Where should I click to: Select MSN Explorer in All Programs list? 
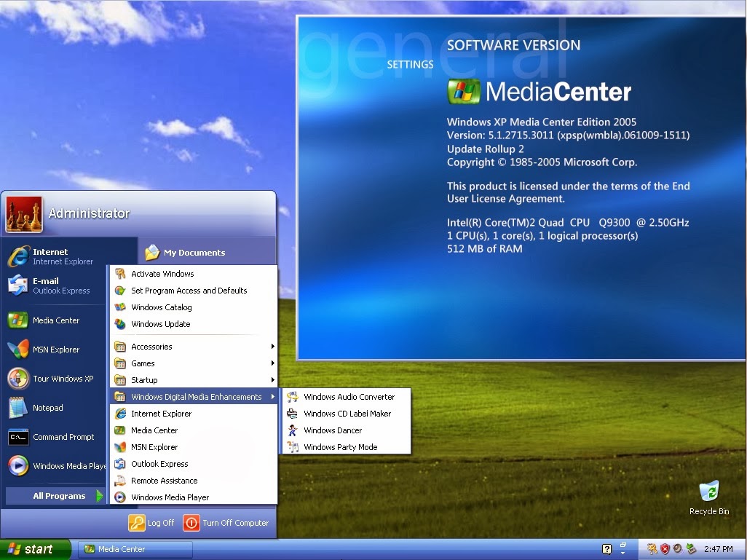(194, 446)
